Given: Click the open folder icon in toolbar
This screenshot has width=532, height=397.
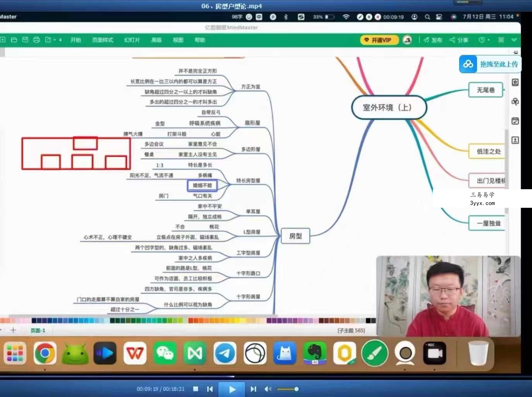Looking at the screenshot, I should (x=14, y=40).
